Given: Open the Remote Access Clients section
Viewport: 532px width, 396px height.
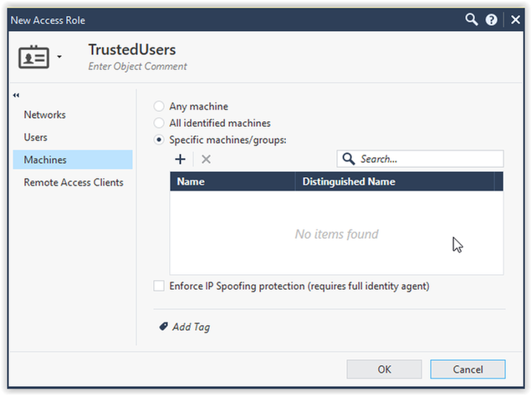Looking at the screenshot, I should coord(74,182).
